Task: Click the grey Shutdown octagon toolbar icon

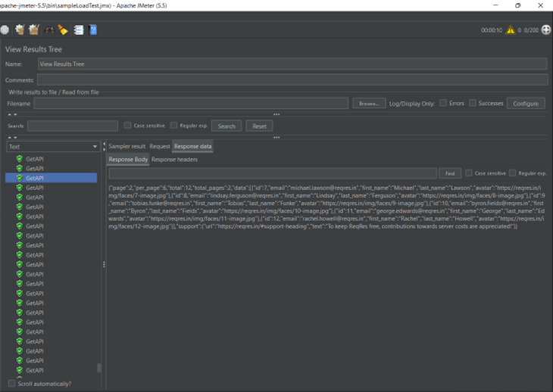Action: [x=5, y=30]
